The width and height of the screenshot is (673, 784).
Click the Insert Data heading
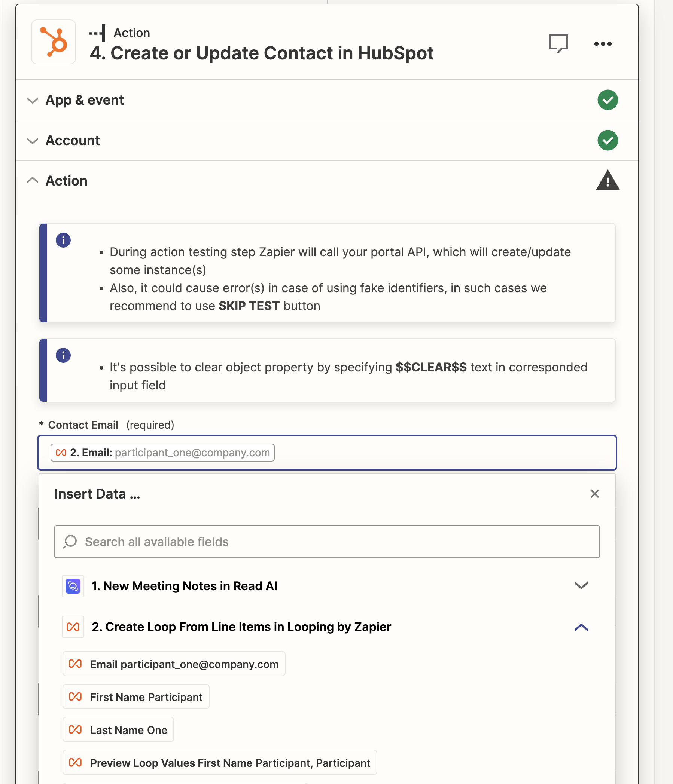coord(97,494)
